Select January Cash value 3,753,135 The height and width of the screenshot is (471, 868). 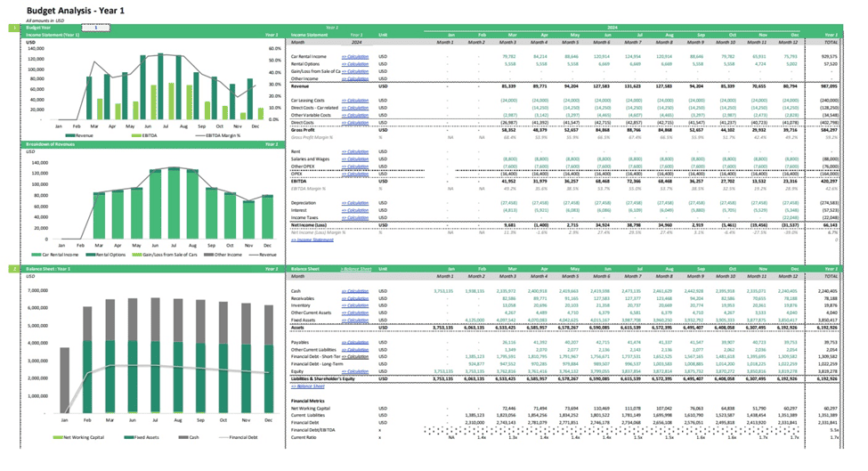pyautogui.click(x=443, y=290)
